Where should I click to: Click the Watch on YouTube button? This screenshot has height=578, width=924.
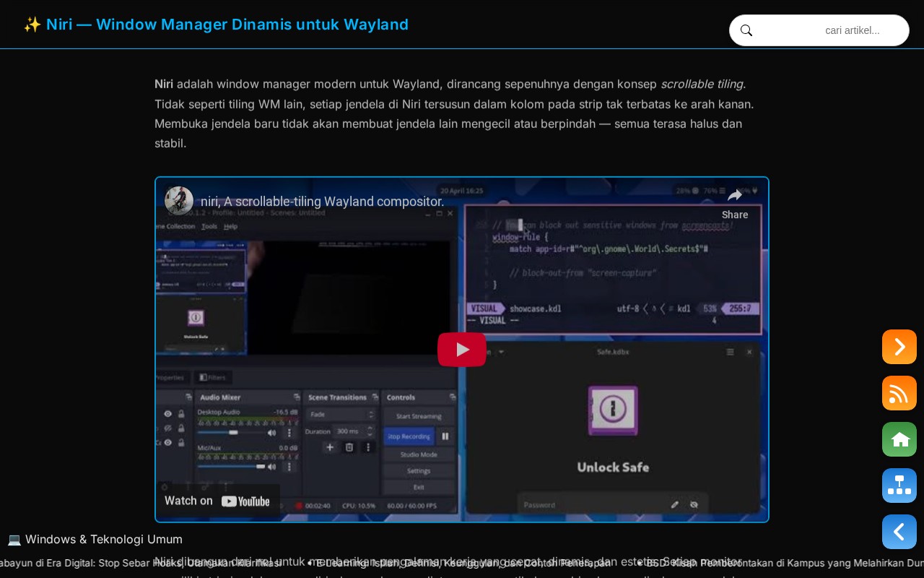(217, 501)
